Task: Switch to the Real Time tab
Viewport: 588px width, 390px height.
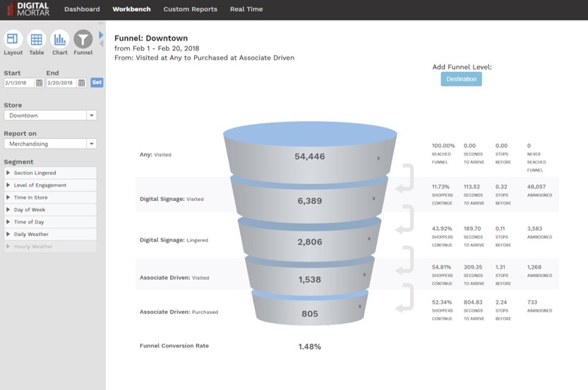Action: point(246,9)
